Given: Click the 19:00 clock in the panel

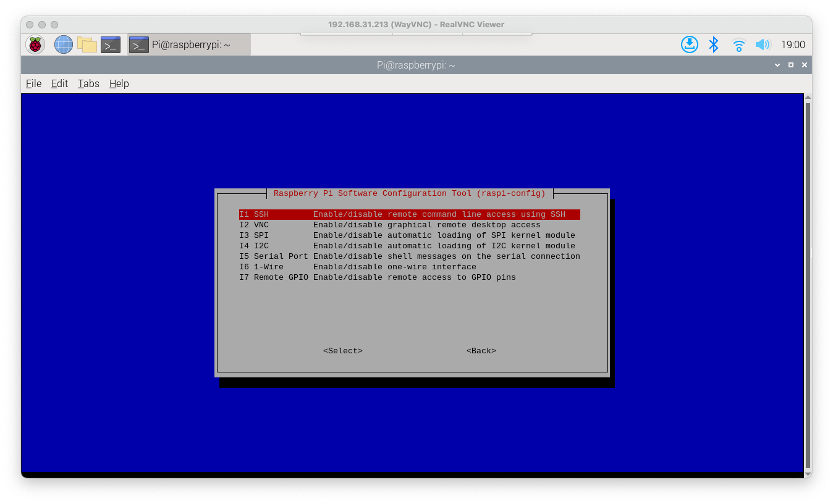Looking at the screenshot, I should click(x=793, y=44).
